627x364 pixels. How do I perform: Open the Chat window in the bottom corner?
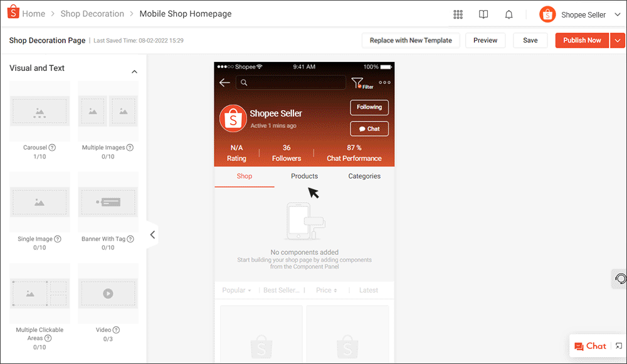coord(590,346)
